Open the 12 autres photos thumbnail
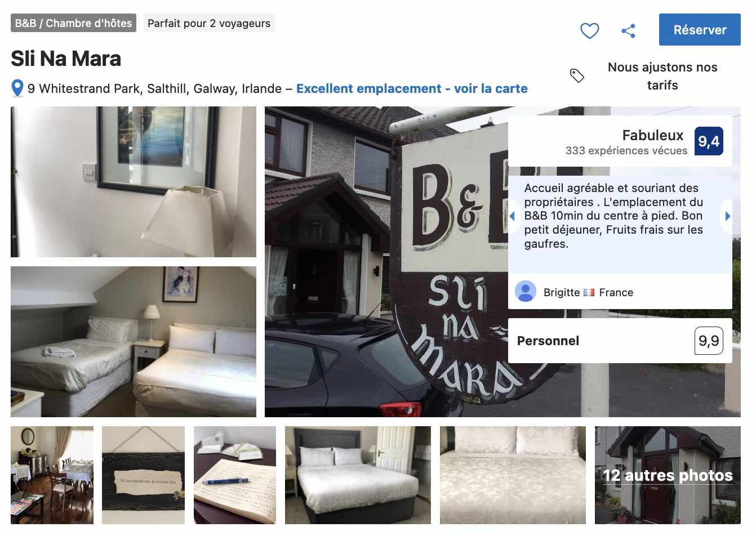This screenshot has width=756, height=536. (668, 475)
